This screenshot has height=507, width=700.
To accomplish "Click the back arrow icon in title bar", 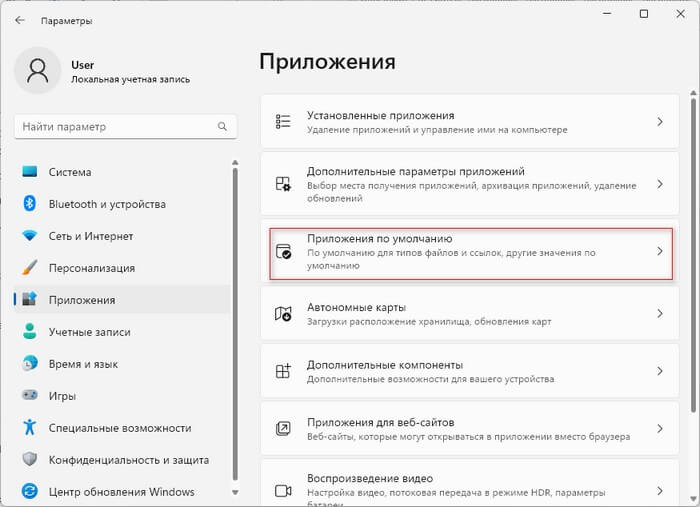I will 20,20.
